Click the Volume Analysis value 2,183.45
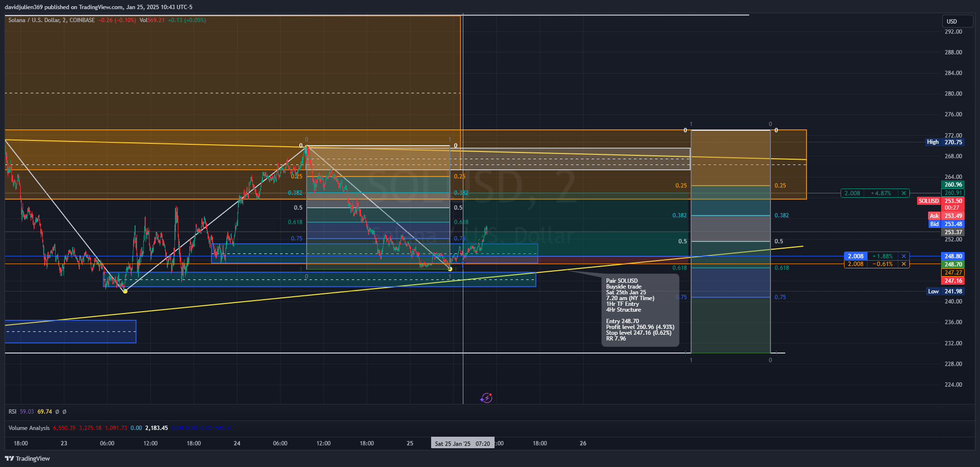The height and width of the screenshot is (467, 980). [x=157, y=428]
